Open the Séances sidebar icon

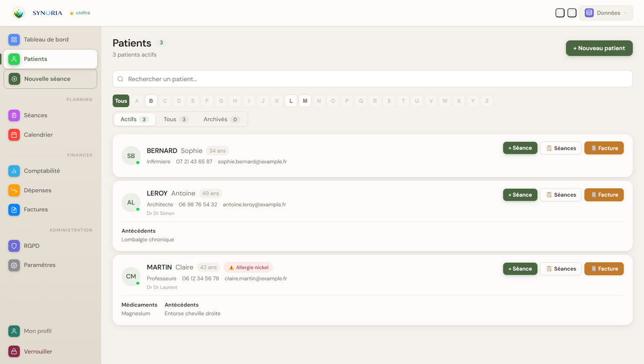14,115
